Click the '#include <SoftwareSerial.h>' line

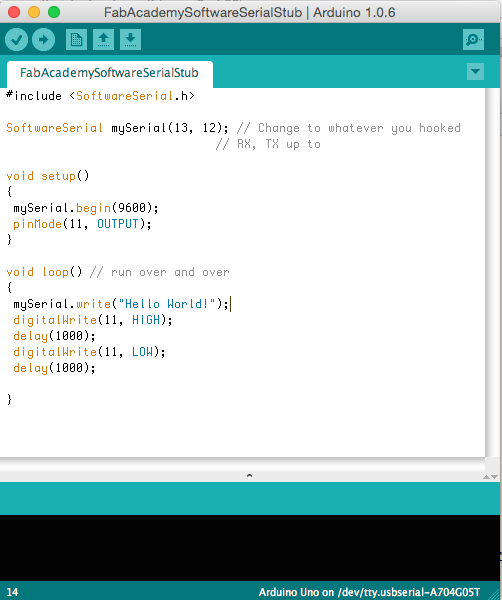click(x=100, y=96)
